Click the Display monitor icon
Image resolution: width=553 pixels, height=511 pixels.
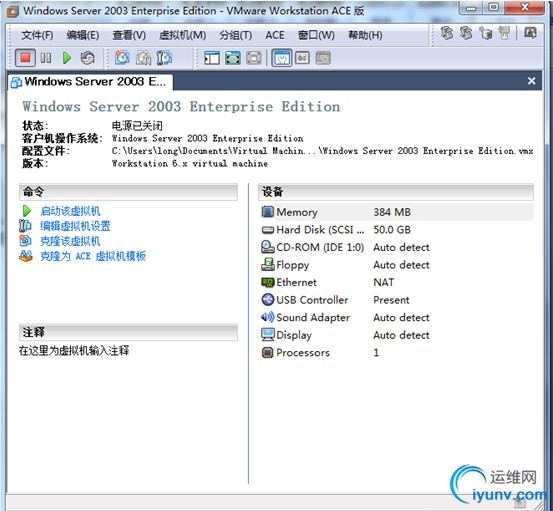267,334
